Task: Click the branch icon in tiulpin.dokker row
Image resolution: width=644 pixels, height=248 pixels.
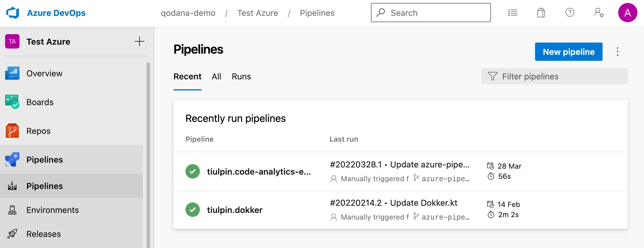Action: pos(416,216)
